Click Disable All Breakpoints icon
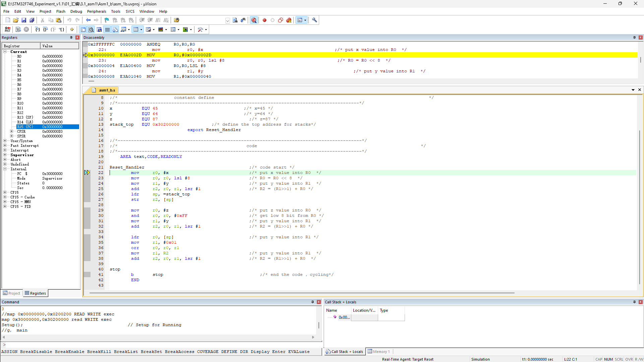This screenshot has height=362, width=644. [x=281, y=20]
